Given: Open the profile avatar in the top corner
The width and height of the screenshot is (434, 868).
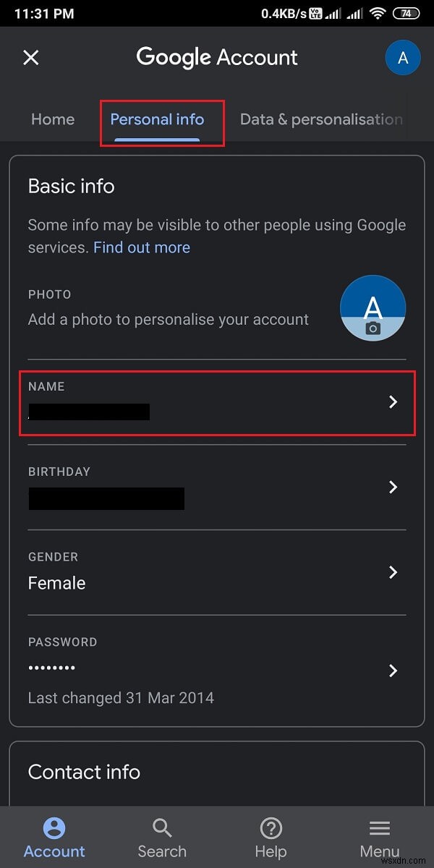Looking at the screenshot, I should coord(403,57).
